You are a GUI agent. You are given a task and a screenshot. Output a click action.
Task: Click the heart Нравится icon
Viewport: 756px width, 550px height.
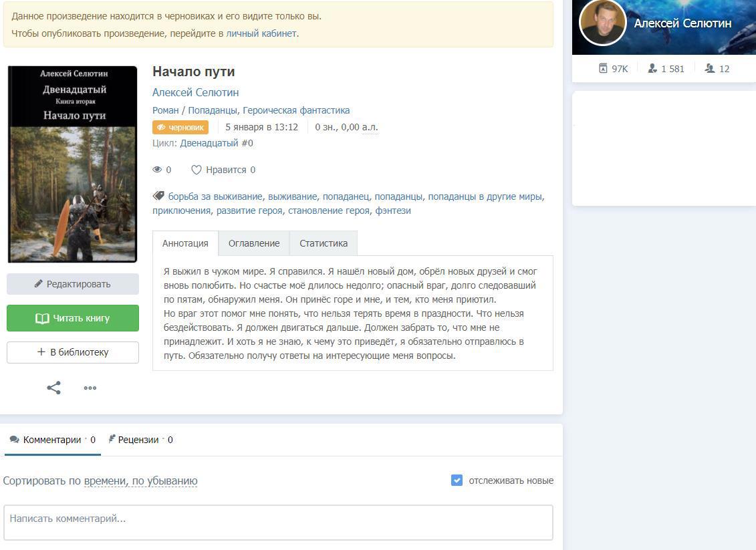point(197,170)
